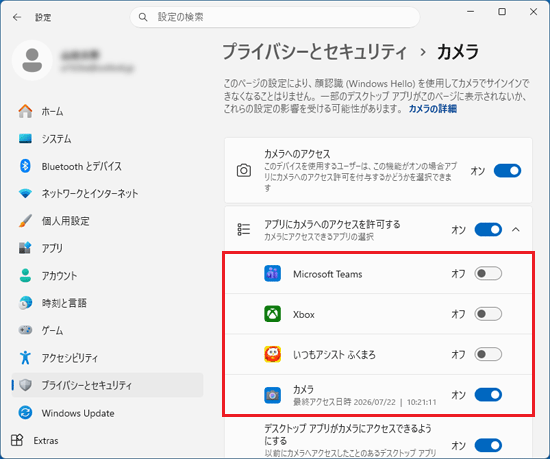Screen dimensions: 550x459
Task: Click the 設定 window title text
Action: point(43,17)
